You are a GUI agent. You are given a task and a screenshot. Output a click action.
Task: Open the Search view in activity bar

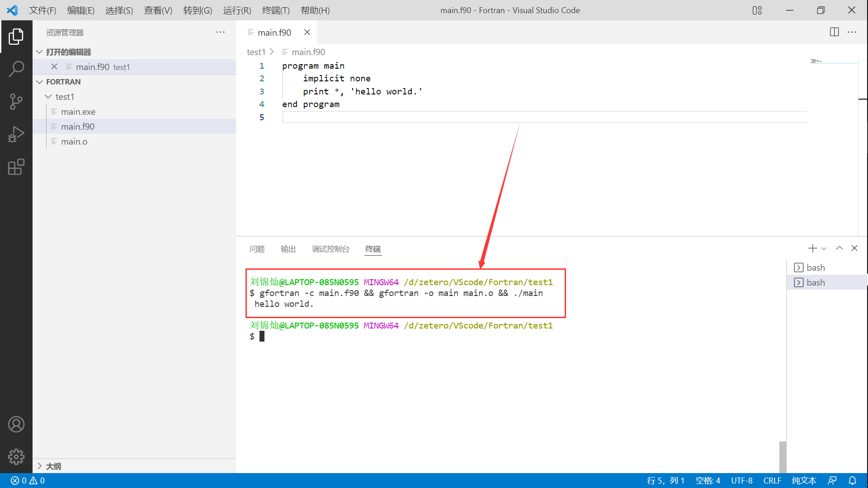16,69
